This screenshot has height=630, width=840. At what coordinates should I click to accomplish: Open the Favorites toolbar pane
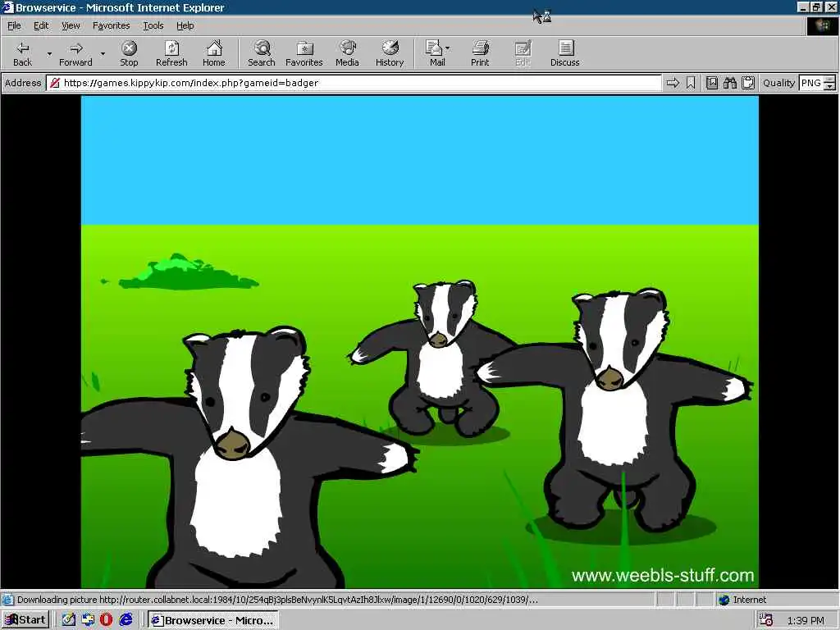point(304,53)
